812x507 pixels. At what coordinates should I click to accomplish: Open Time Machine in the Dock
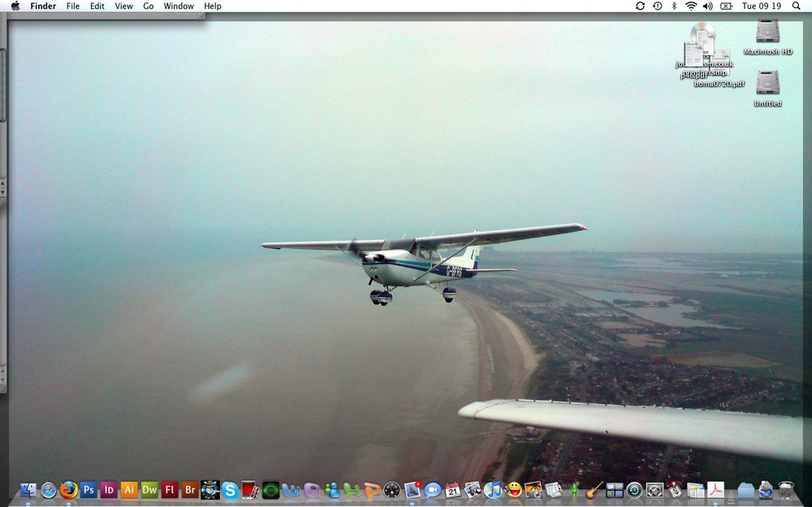pos(634,489)
